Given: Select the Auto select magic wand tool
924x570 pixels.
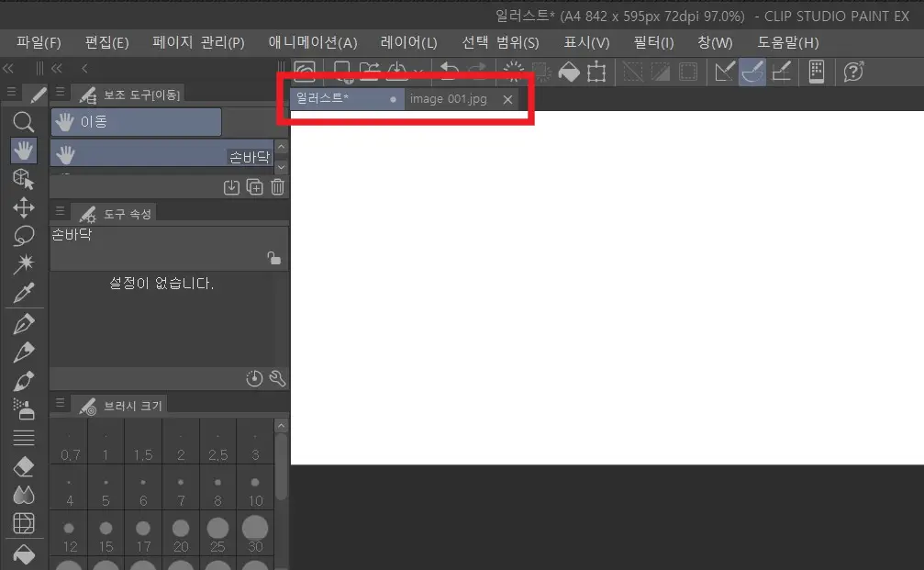Looking at the screenshot, I should coord(24,264).
